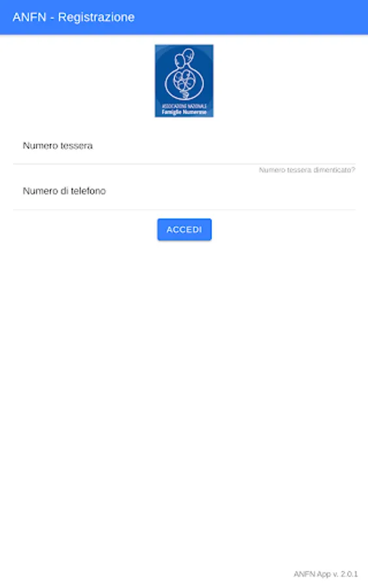This screenshot has height=588, width=368.
Task: Select the phone number input
Action: (184, 191)
